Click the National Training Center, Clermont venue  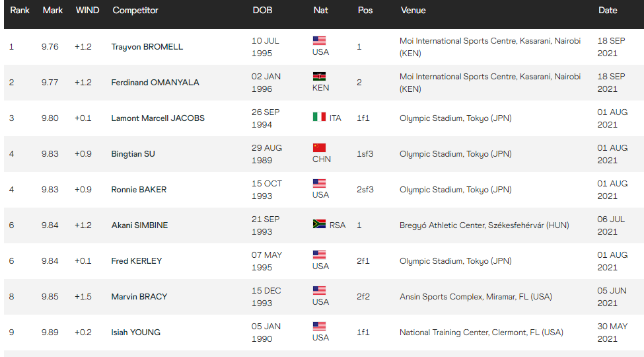click(481, 333)
